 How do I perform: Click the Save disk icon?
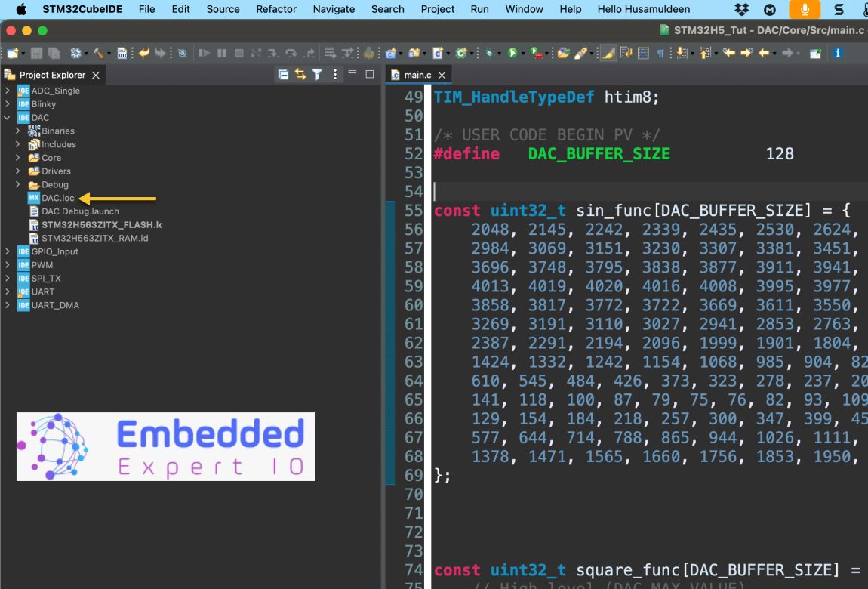(x=38, y=53)
